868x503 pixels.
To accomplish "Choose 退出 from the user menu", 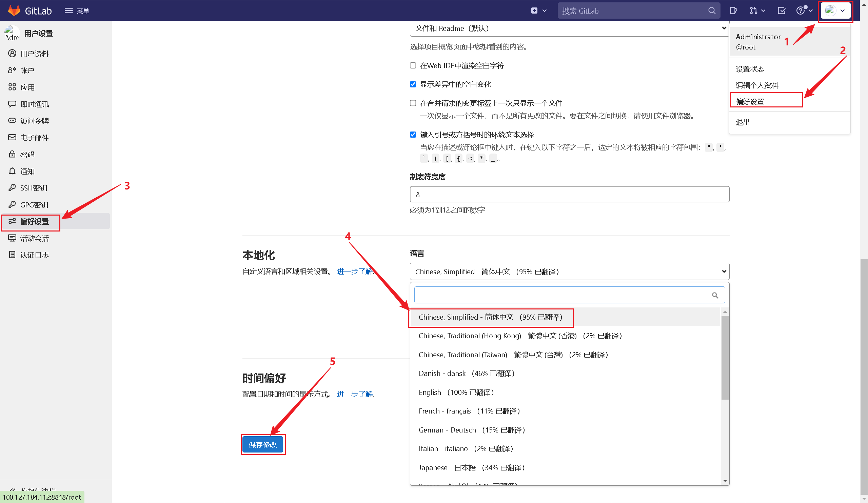I will [743, 122].
